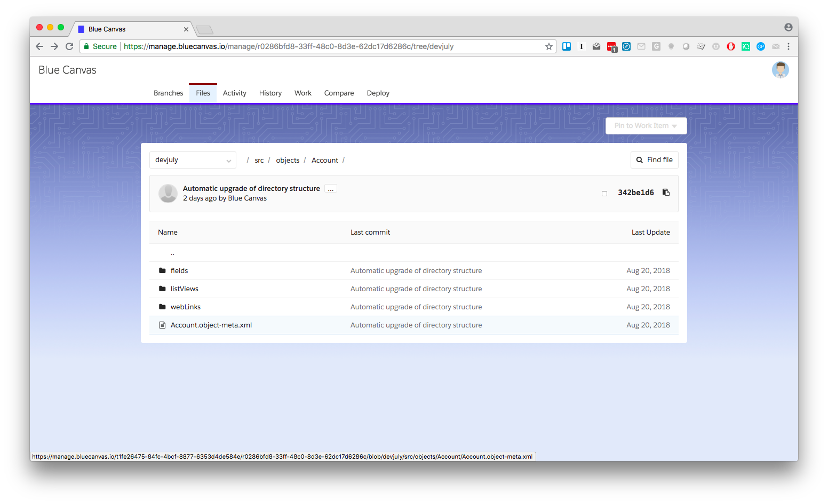This screenshot has height=504, width=828.
Task: Open a new browser tab
Action: tap(204, 29)
